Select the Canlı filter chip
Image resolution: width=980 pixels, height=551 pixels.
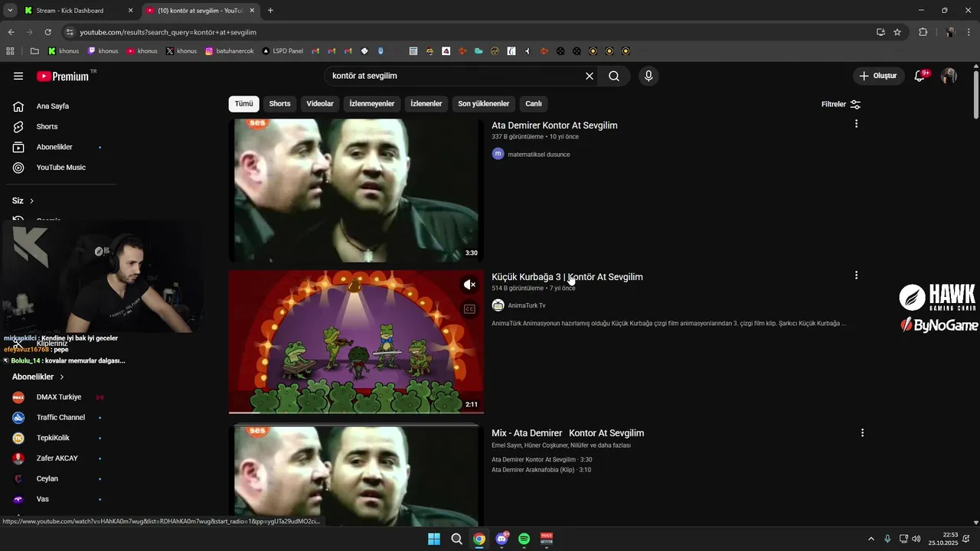point(533,104)
